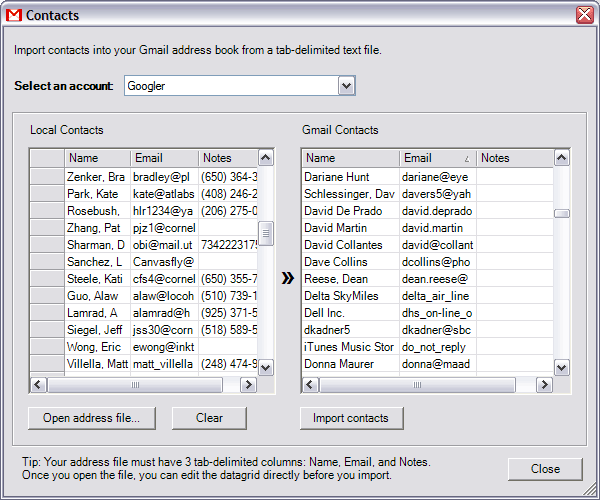600x500 pixels.
Task: Click the Gmail email 'davers5@yah'
Action: click(438, 194)
